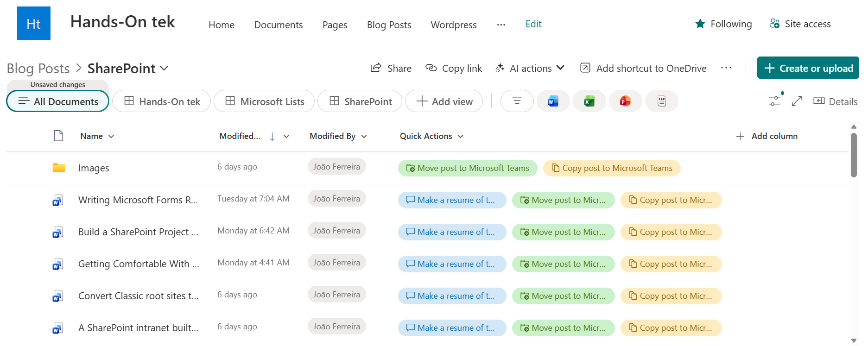Go to Blog Posts breadcrumb
Viewport: 868px width, 346px height.
click(38, 68)
